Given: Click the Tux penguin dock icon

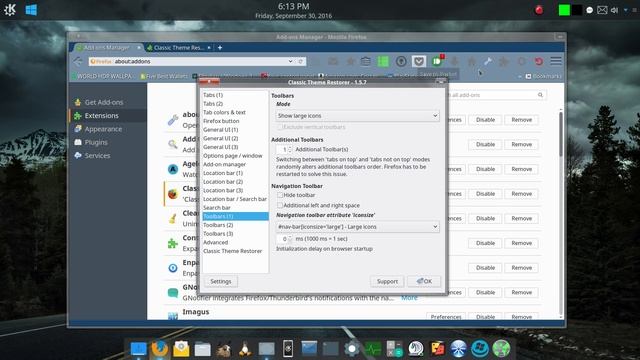Looking at the screenshot, I should [245, 349].
